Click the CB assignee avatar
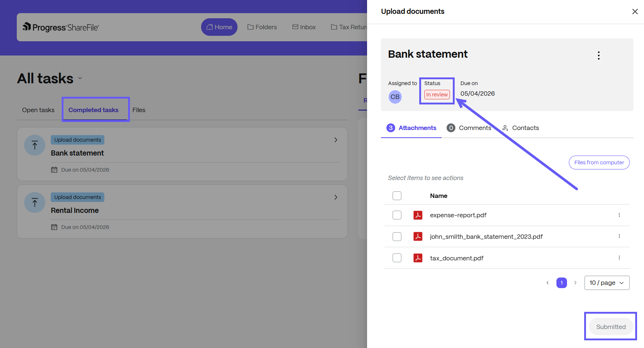Screen dimensions: 644x348 395,97
